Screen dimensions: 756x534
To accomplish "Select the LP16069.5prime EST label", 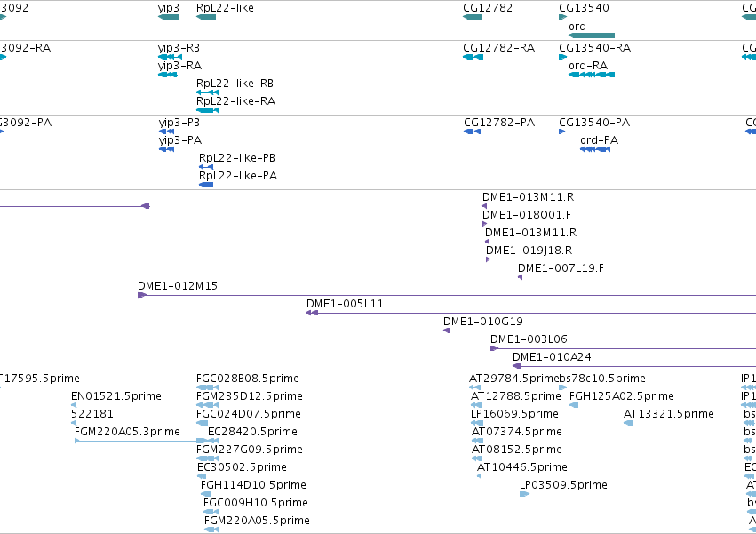I will tap(514, 414).
